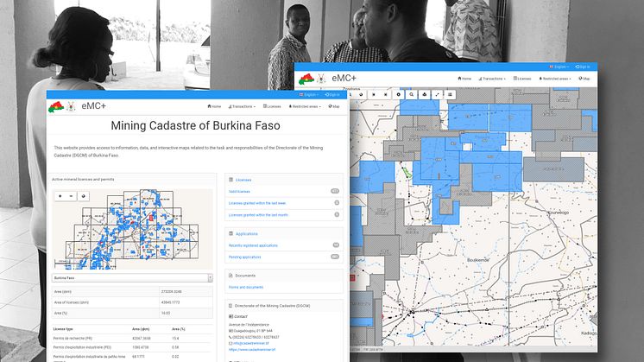644x362 pixels.
Task: Open the Burkina Faso region dropdown
Action: [130, 278]
